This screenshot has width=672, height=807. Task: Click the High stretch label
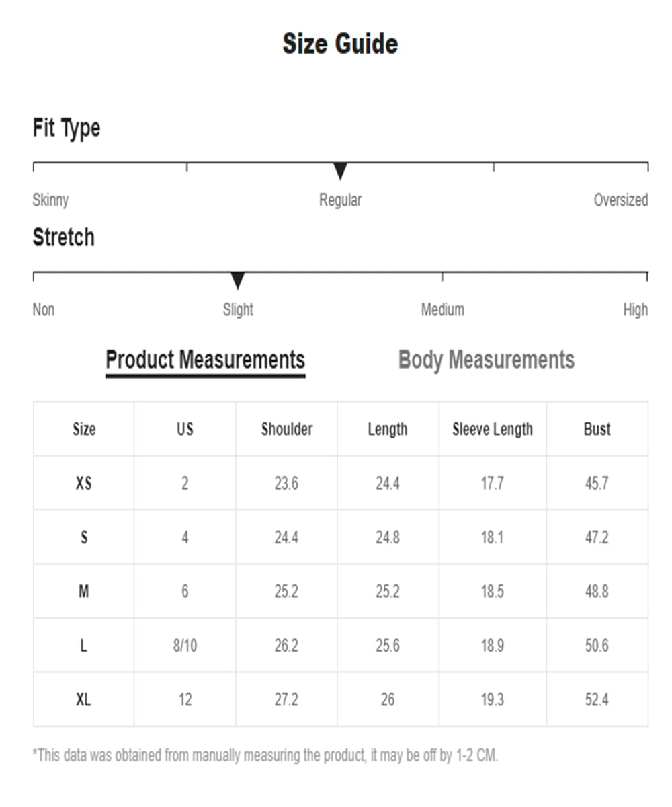coord(635,309)
